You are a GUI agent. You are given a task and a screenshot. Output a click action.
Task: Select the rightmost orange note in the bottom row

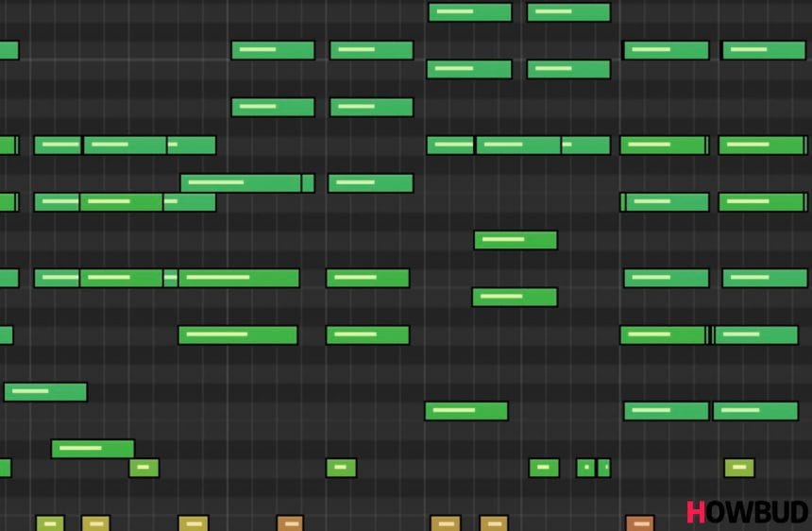pos(639,523)
